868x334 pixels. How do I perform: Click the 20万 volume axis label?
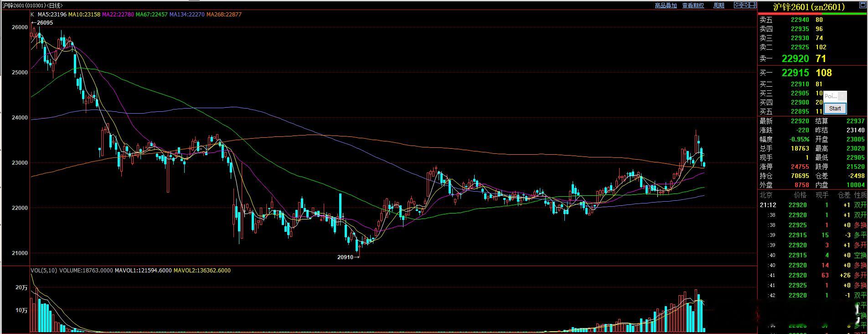pyautogui.click(x=21, y=287)
